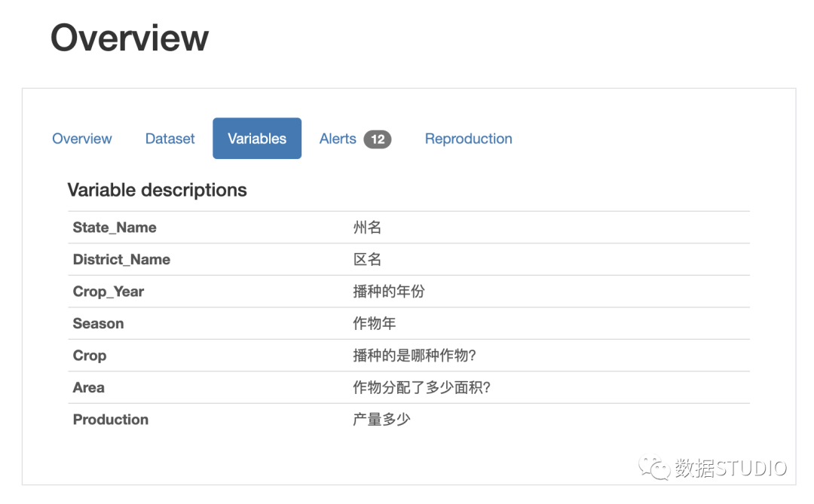
Task: Click the large Overview page heading
Action: pos(130,38)
